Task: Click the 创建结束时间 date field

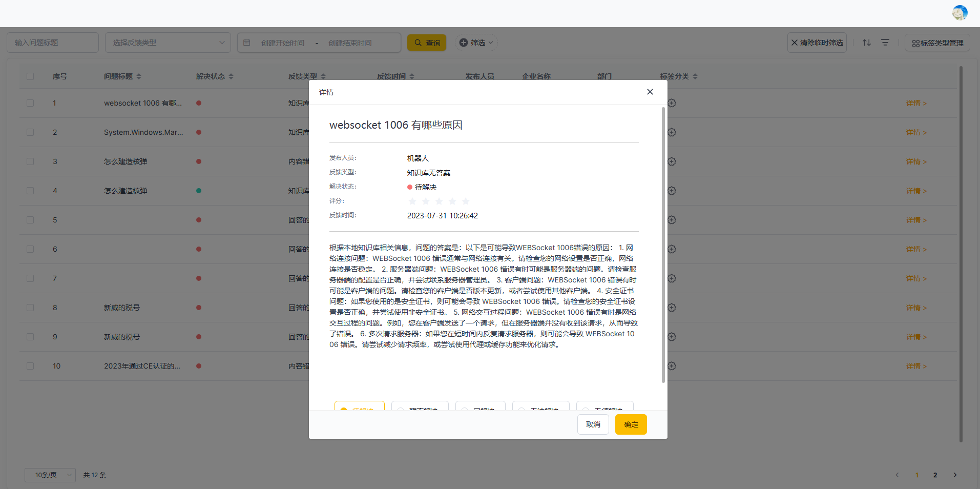Action: (x=350, y=43)
